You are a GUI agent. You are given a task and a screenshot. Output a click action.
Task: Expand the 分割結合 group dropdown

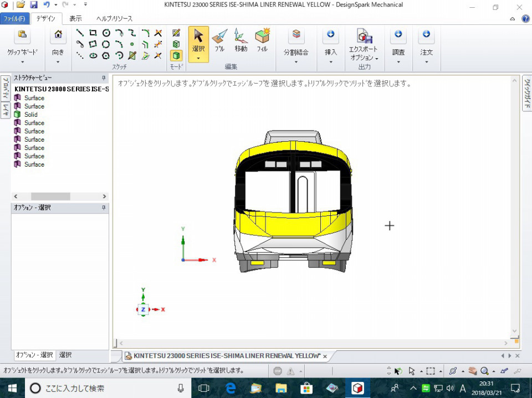coord(296,61)
